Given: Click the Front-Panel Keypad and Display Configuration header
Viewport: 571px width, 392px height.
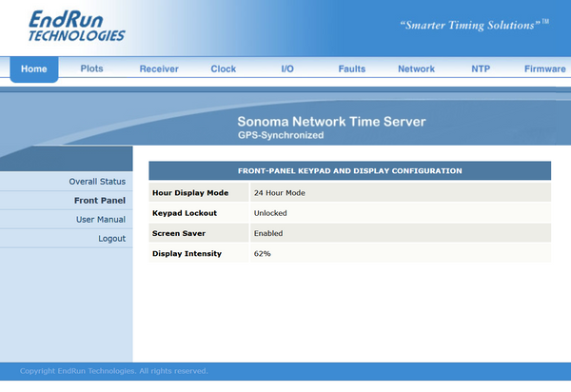Looking at the screenshot, I should point(349,170).
